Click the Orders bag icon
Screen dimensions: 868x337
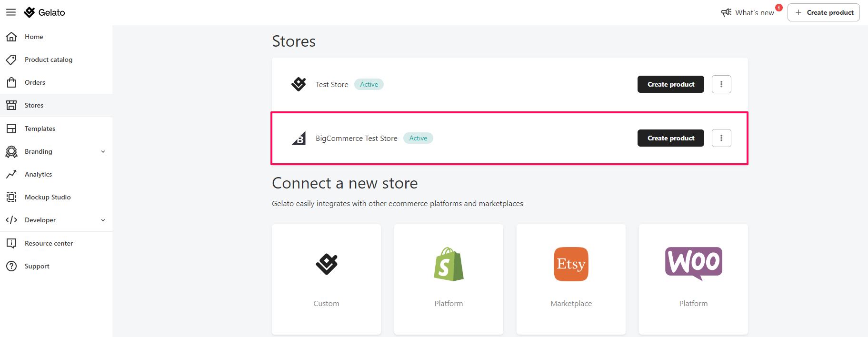[x=11, y=82]
